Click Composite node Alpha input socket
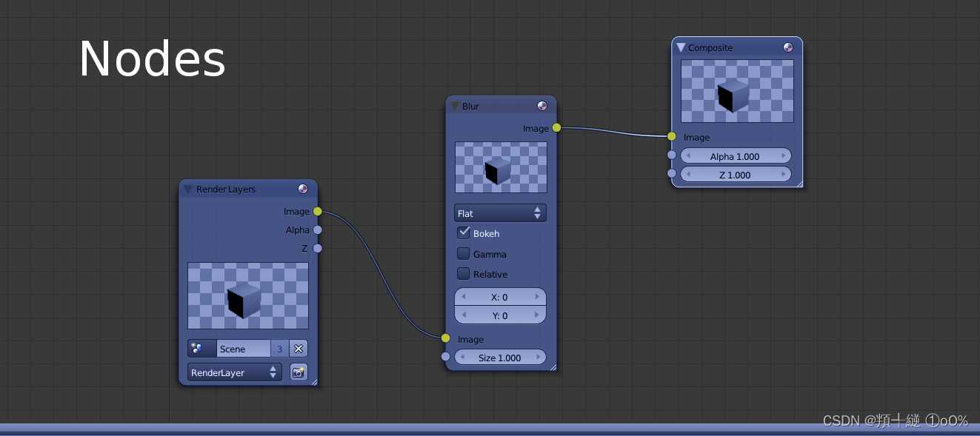Viewport: 980px width, 436px height. 671,155
